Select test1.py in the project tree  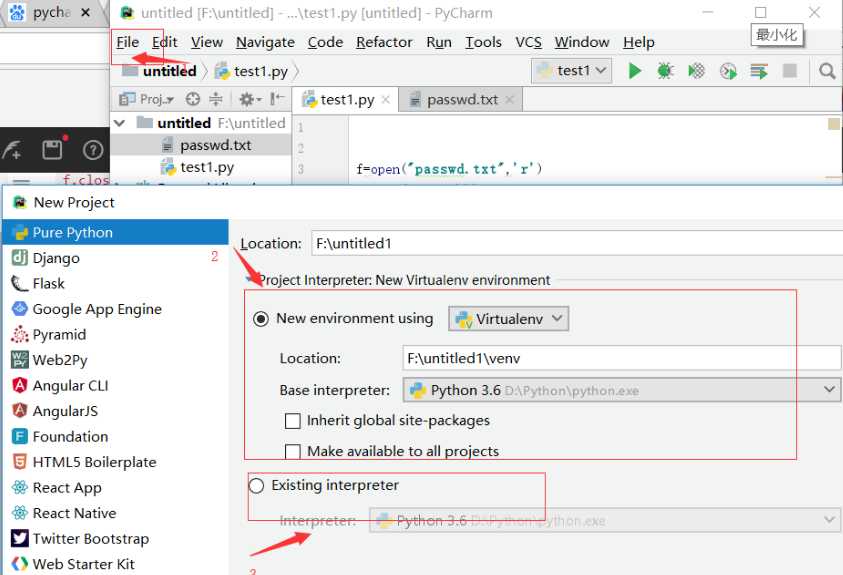click(x=198, y=168)
